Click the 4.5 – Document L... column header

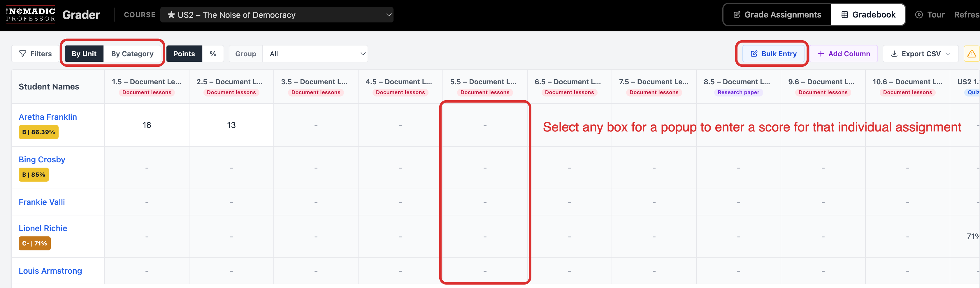click(400, 87)
